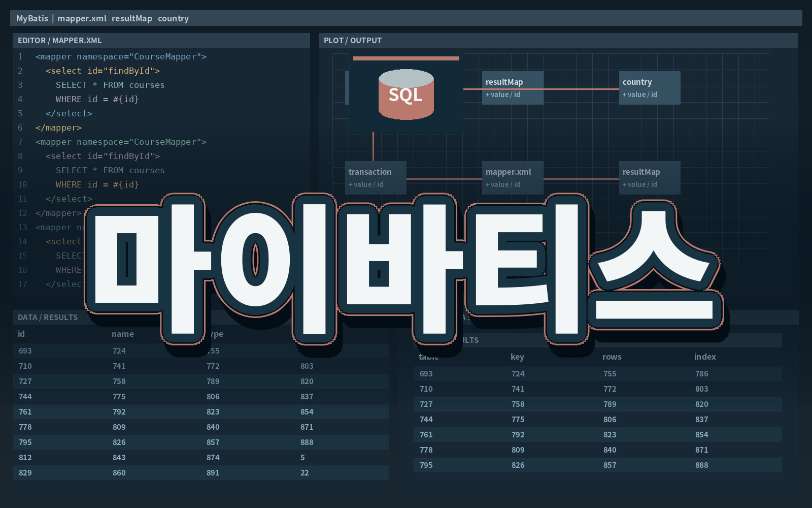Click code line 1 mapper namespace tag
This screenshot has width=812, height=508.
click(121, 56)
